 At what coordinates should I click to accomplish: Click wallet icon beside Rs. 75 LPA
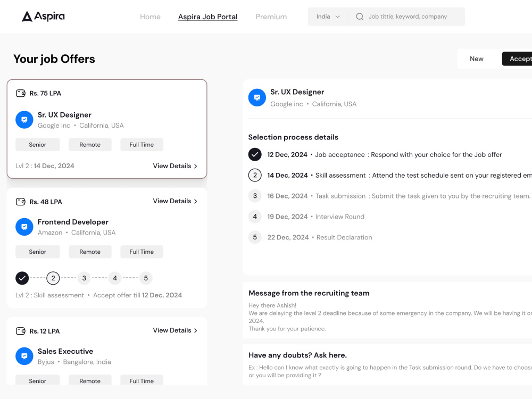click(21, 93)
